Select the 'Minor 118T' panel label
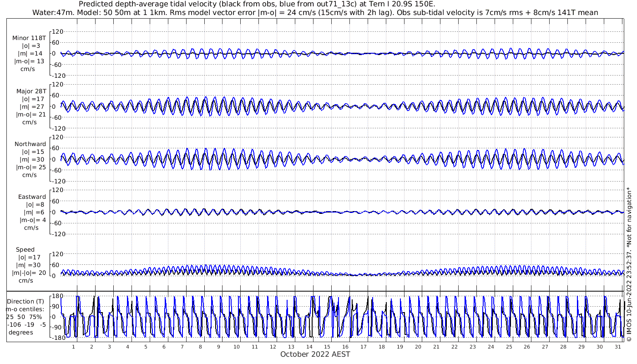637x364 pixels. tap(29, 38)
